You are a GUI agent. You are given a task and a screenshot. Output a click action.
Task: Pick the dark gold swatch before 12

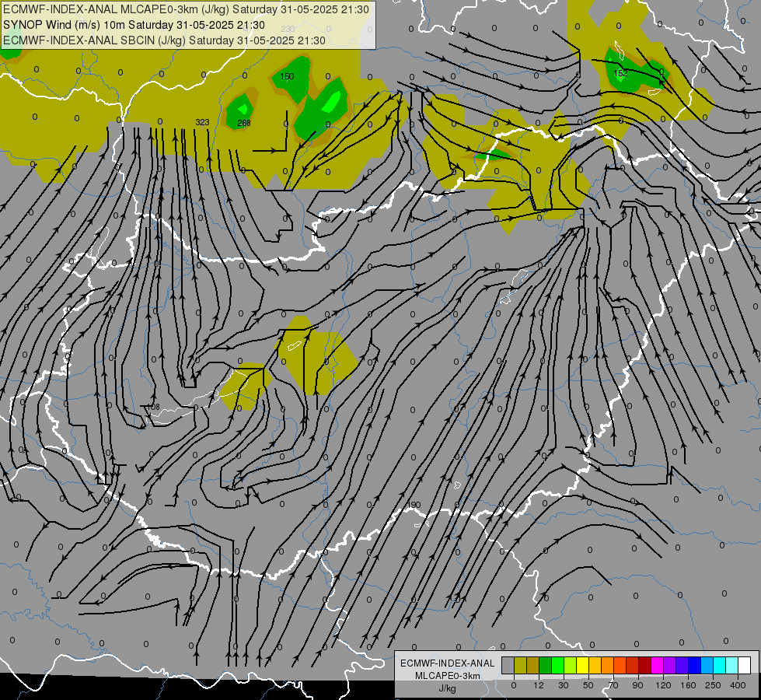click(533, 665)
